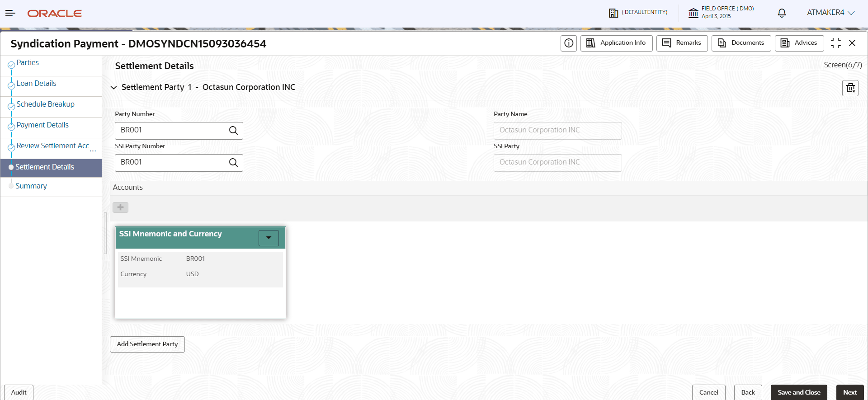Image resolution: width=868 pixels, height=400 pixels.
Task: Delete Settlement Party 1 with trash icon
Action: 850,88
